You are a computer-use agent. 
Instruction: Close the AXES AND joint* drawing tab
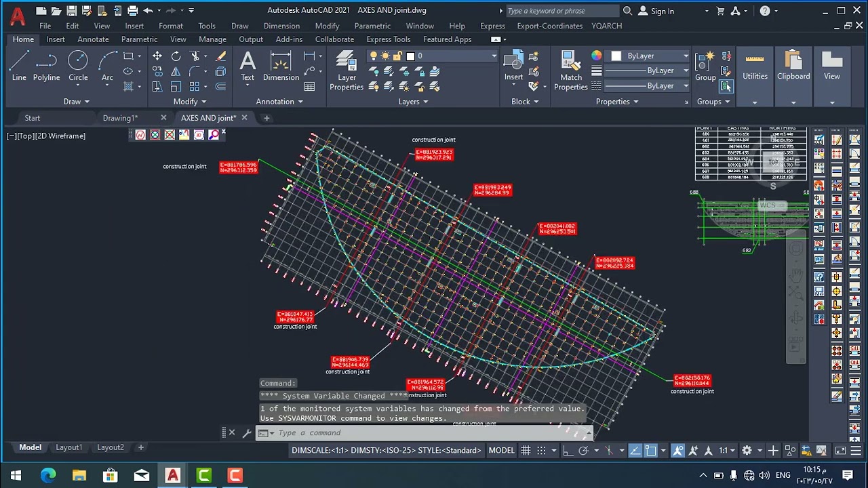[x=244, y=118]
